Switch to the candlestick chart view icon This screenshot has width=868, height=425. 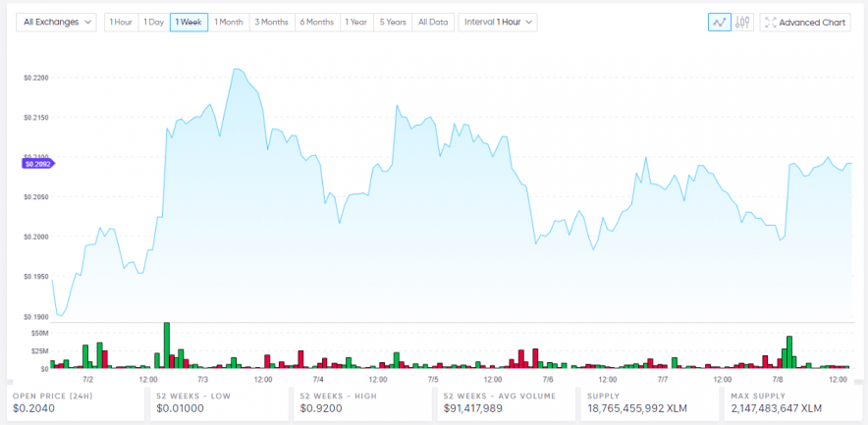point(743,22)
